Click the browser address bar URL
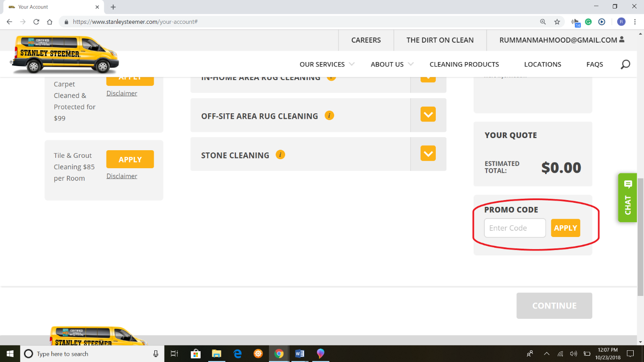 (x=135, y=22)
